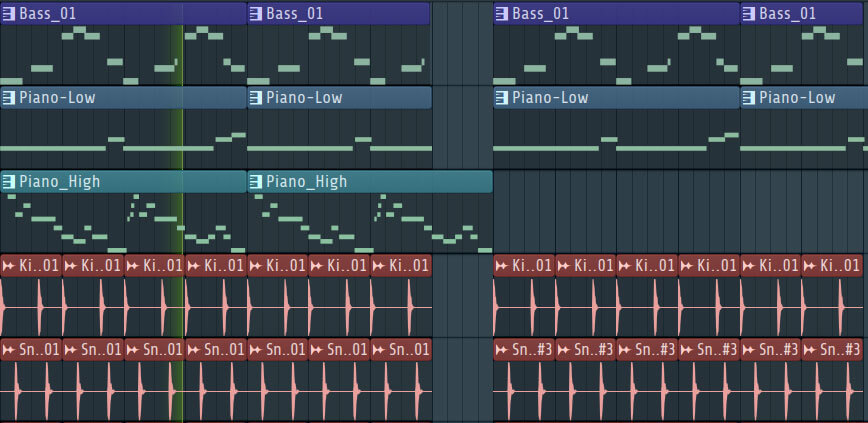Select the third Ki..01 clip title
Image resolution: width=868 pixels, height=423 pixels.
point(163,266)
